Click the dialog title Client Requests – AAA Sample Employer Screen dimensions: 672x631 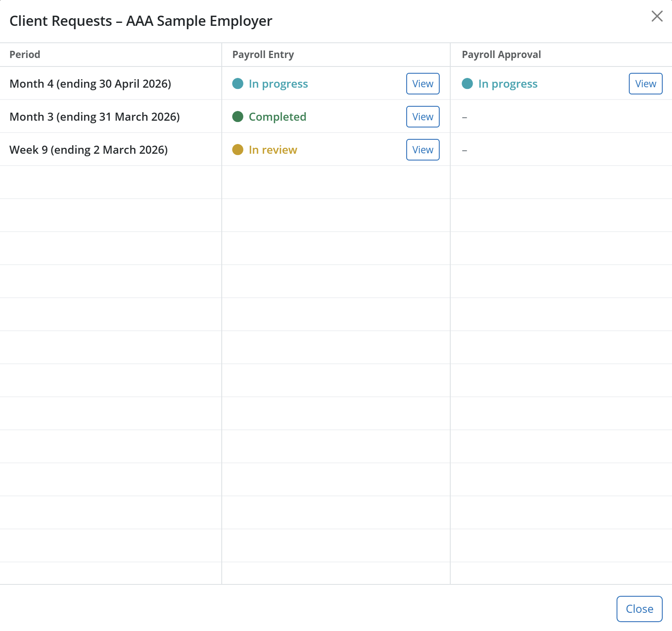coord(141,21)
